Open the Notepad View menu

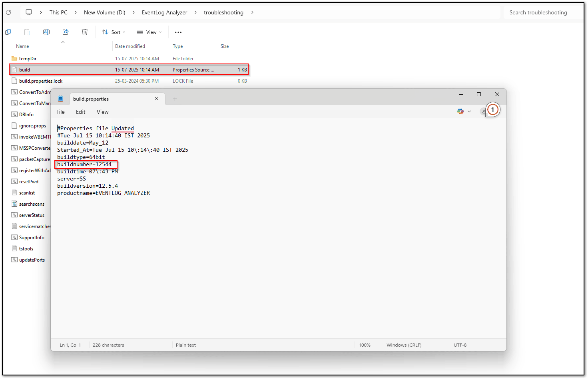pyautogui.click(x=103, y=112)
